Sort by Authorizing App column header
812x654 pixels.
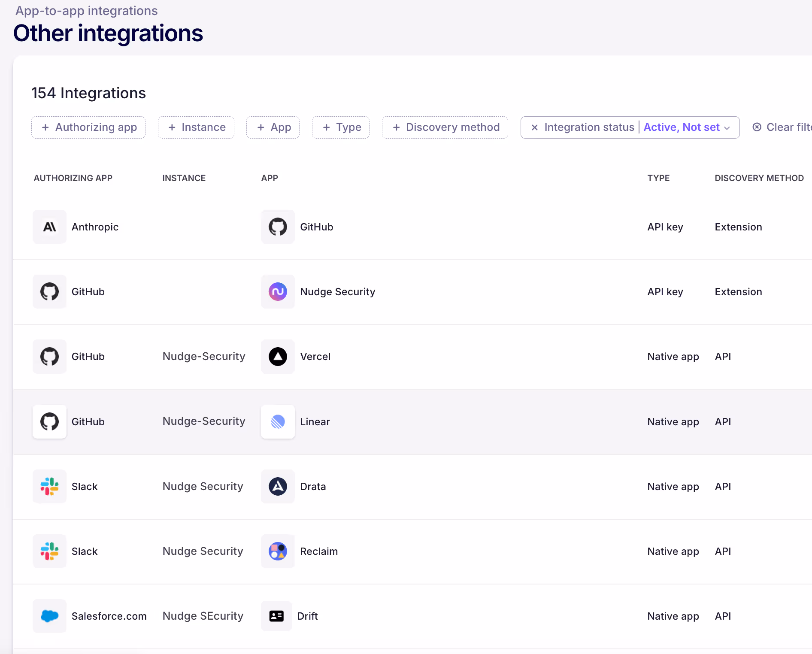pyautogui.click(x=73, y=178)
